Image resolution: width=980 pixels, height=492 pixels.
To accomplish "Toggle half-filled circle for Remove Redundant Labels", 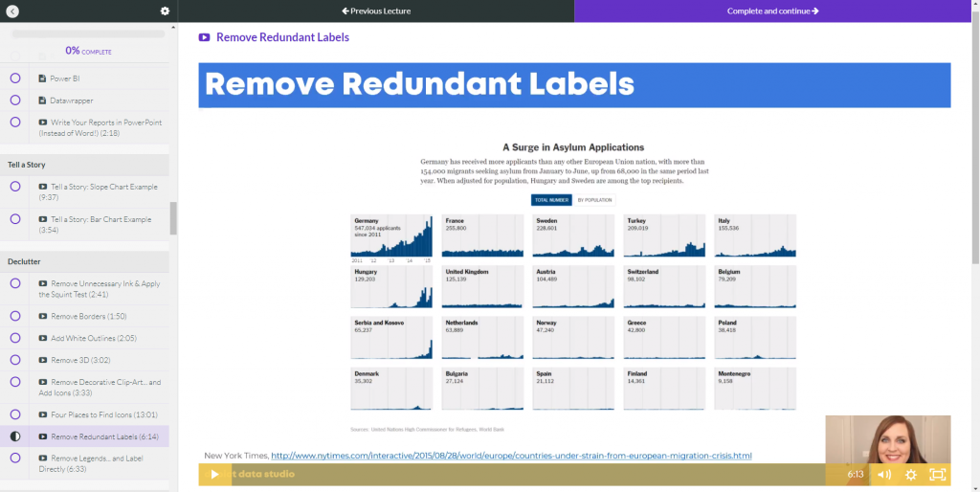I will point(15,436).
